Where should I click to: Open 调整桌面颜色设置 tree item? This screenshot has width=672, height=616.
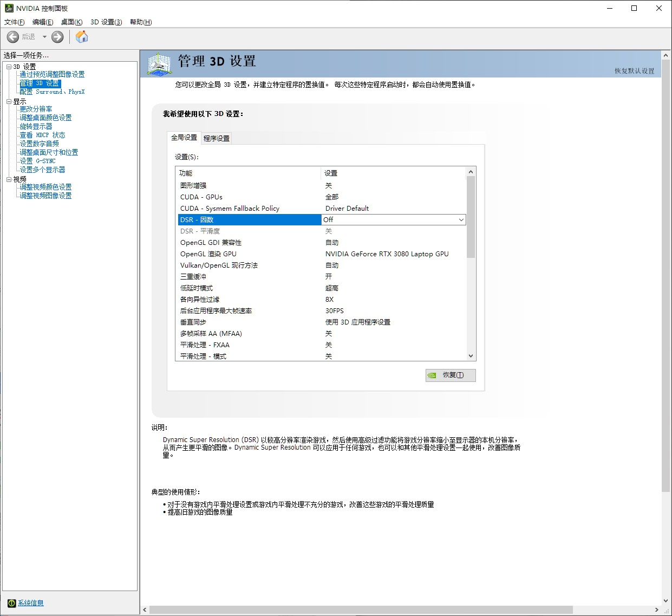tap(45, 118)
